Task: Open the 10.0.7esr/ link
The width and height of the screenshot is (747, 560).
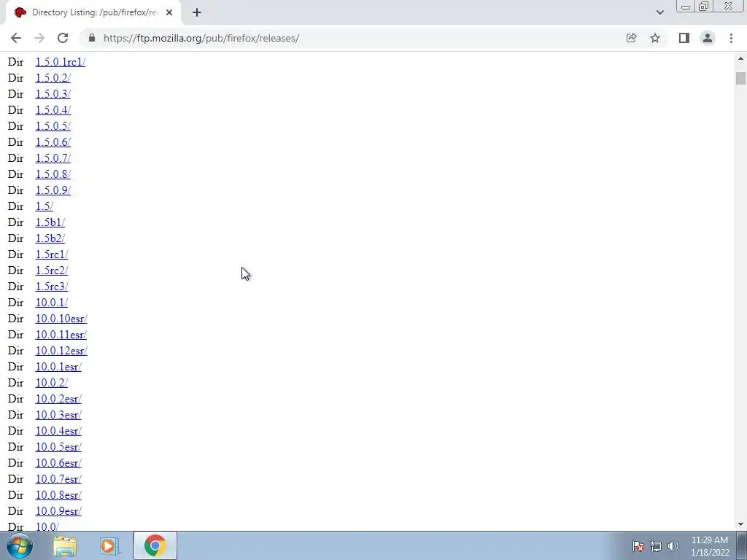Action: click(x=58, y=479)
